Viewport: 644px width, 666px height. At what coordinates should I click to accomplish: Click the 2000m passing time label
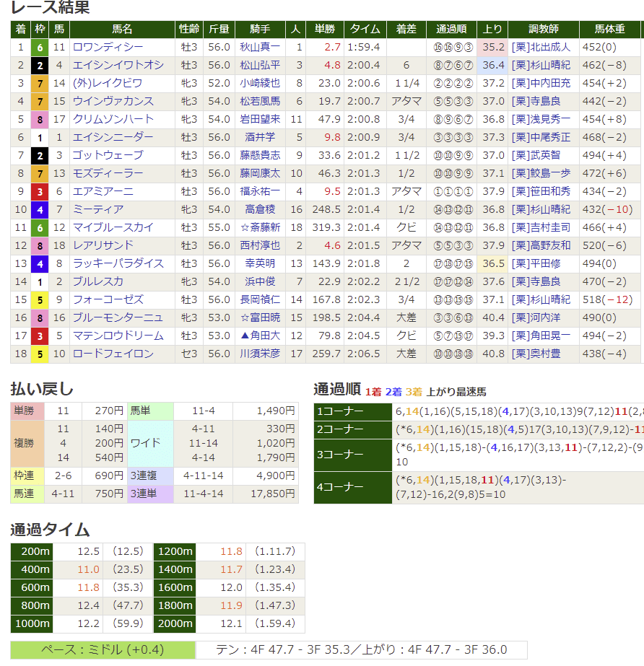click(175, 623)
